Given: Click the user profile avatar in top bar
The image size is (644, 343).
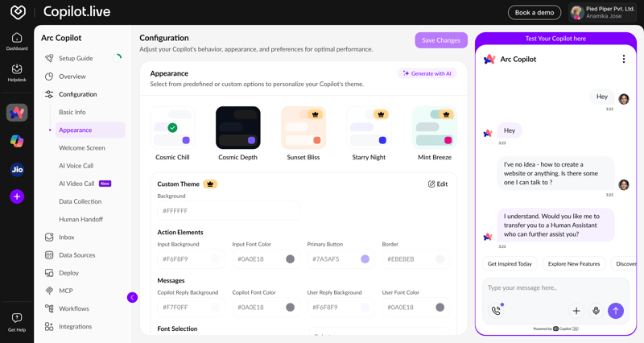Looking at the screenshot, I should pyautogui.click(x=577, y=12).
